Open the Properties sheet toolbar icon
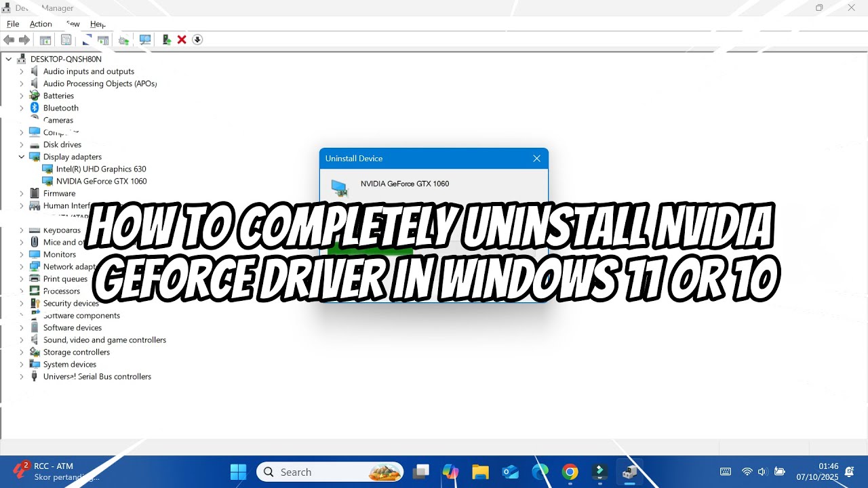 tap(66, 40)
